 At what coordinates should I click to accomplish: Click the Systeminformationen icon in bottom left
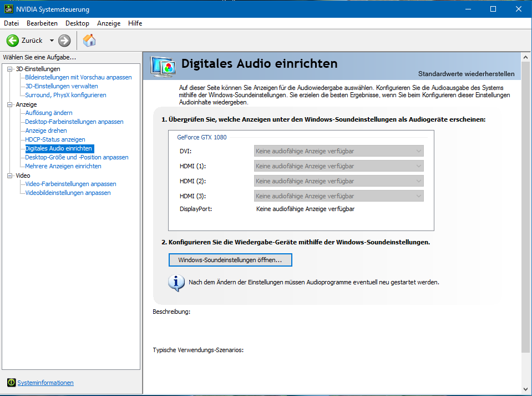coord(11,383)
